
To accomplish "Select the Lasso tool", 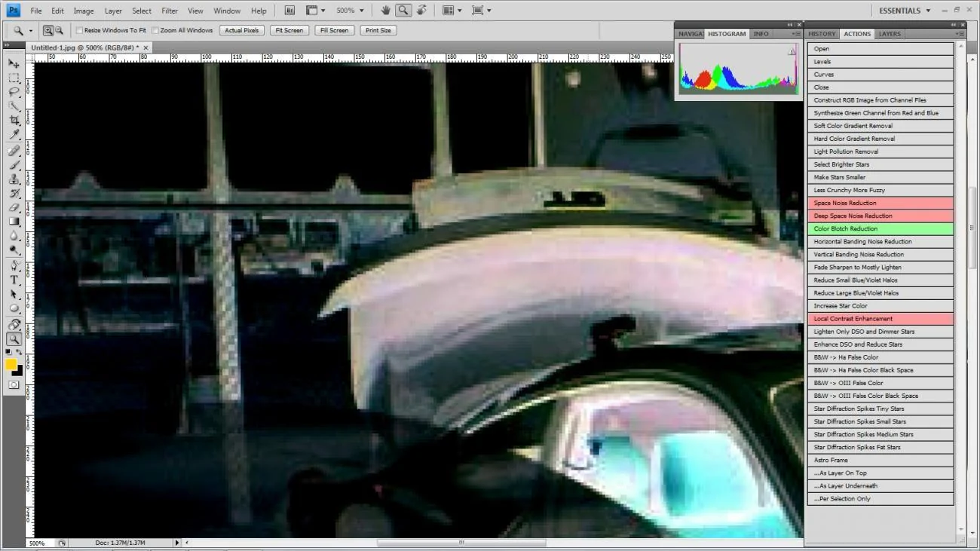I will pos(14,92).
